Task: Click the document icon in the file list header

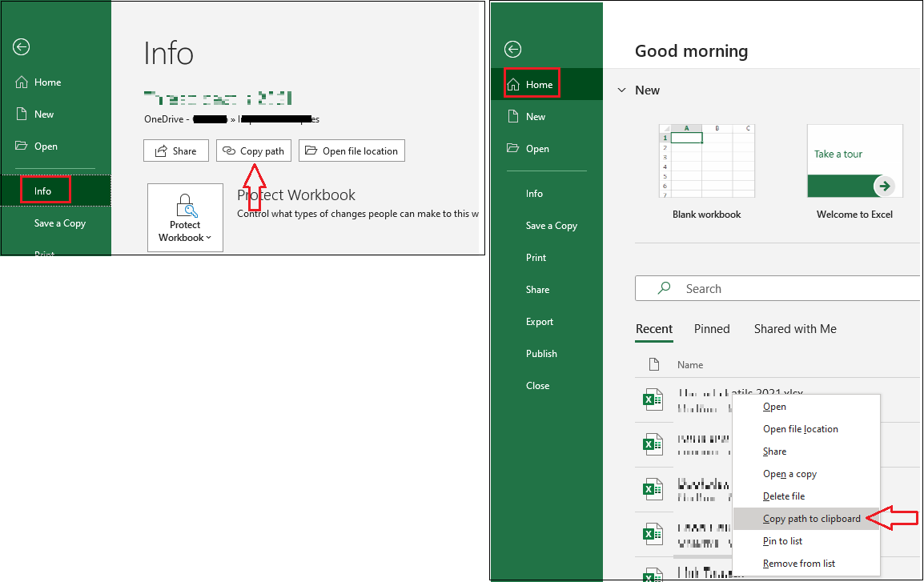Action: tap(653, 364)
